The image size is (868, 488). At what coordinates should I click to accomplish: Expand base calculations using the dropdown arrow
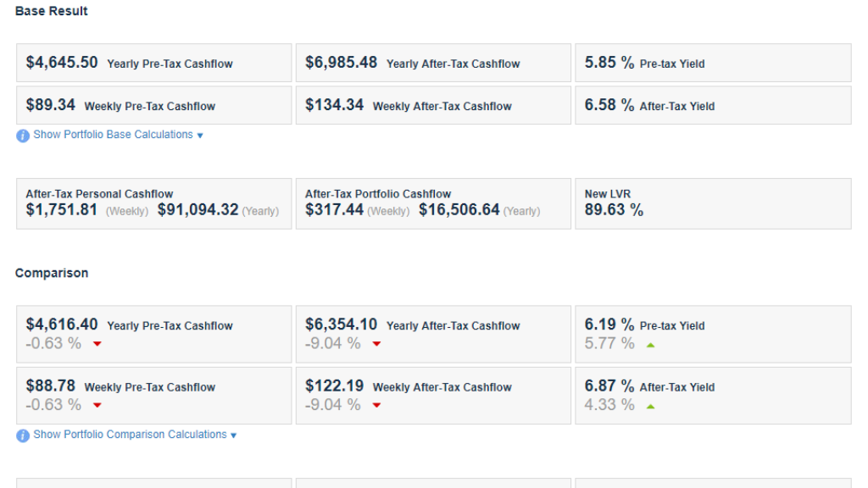point(200,136)
